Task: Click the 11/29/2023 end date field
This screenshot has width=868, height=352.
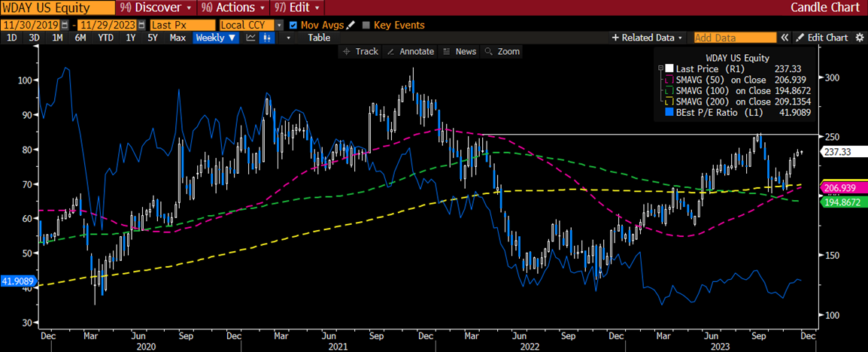Action: click(x=108, y=25)
